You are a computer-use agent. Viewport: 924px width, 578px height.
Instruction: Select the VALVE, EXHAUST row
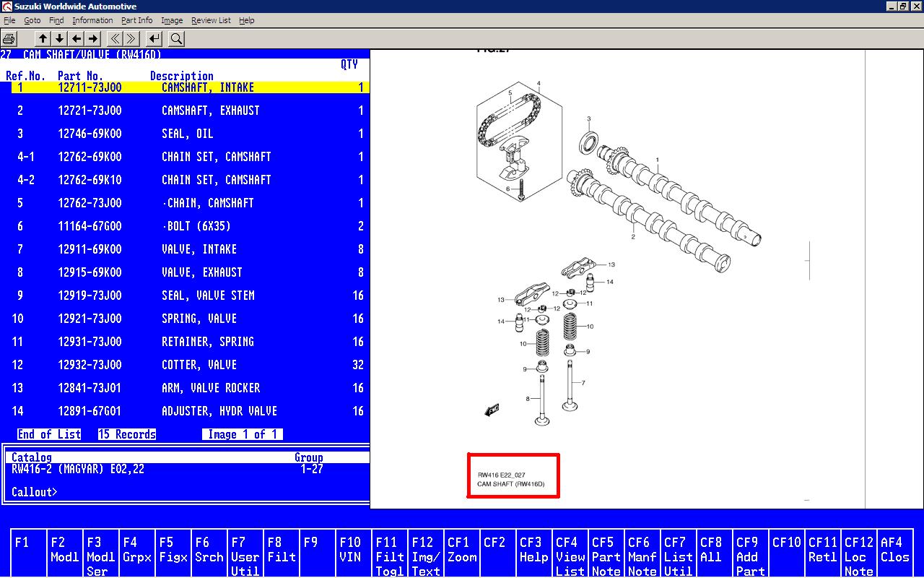click(190, 272)
